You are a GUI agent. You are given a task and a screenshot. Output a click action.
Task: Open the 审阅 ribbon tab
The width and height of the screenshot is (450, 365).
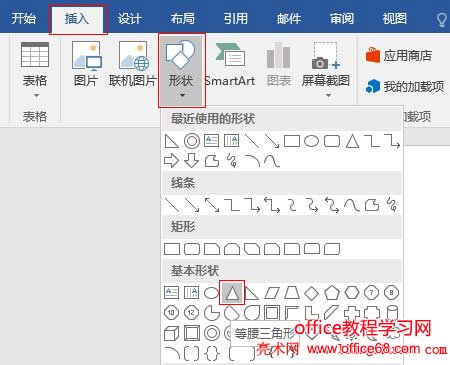(x=342, y=18)
